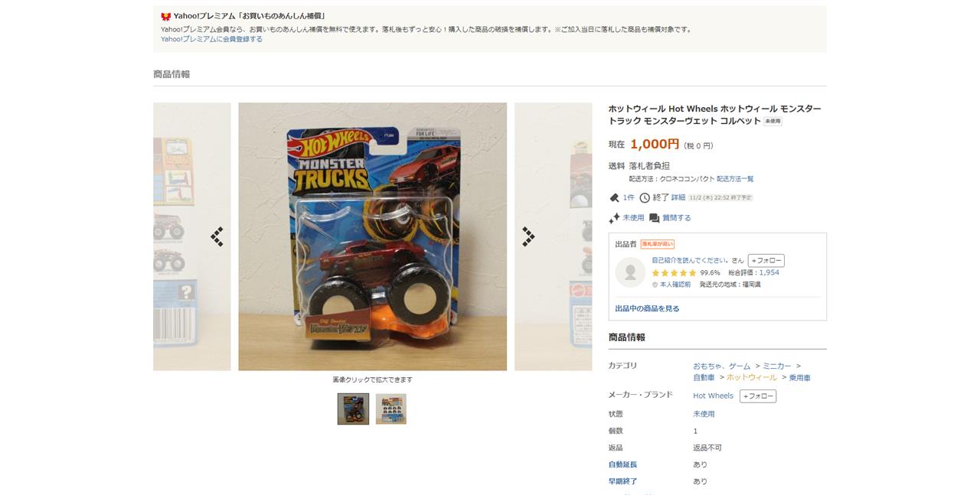Image resolution: width=980 pixels, height=495 pixels.
Task: Select the second product thumbnail
Action: tap(391, 409)
